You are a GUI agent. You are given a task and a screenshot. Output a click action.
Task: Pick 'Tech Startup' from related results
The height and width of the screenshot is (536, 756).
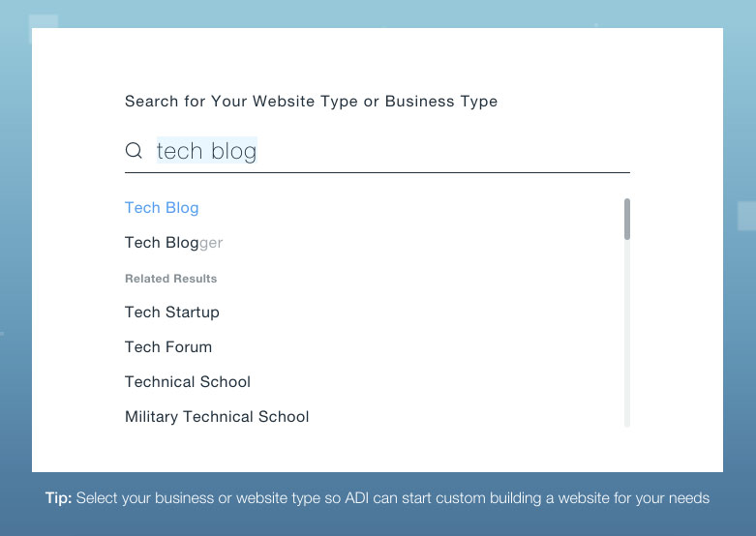tap(172, 313)
